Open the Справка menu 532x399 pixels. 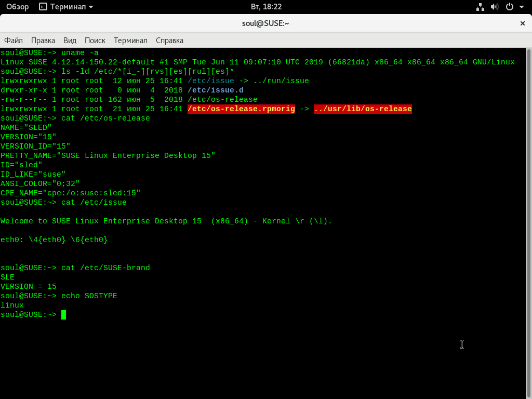click(x=170, y=41)
